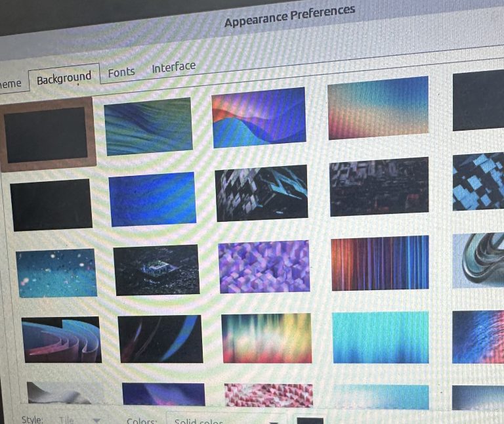Click the dark color swatch beside Colors
504x424 pixels.
[x=310, y=419]
